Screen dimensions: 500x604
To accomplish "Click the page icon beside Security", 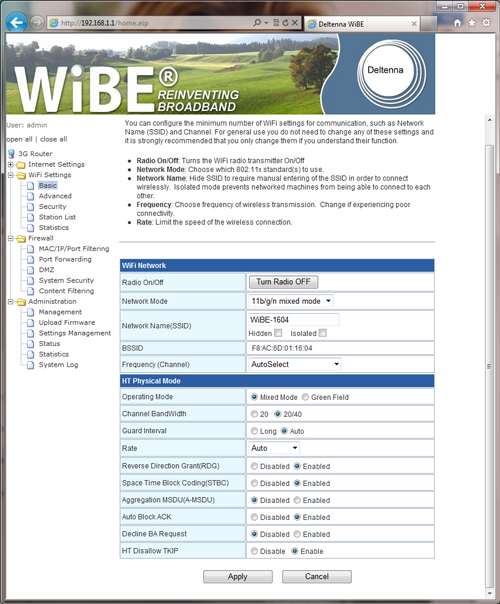I will pos(30,207).
